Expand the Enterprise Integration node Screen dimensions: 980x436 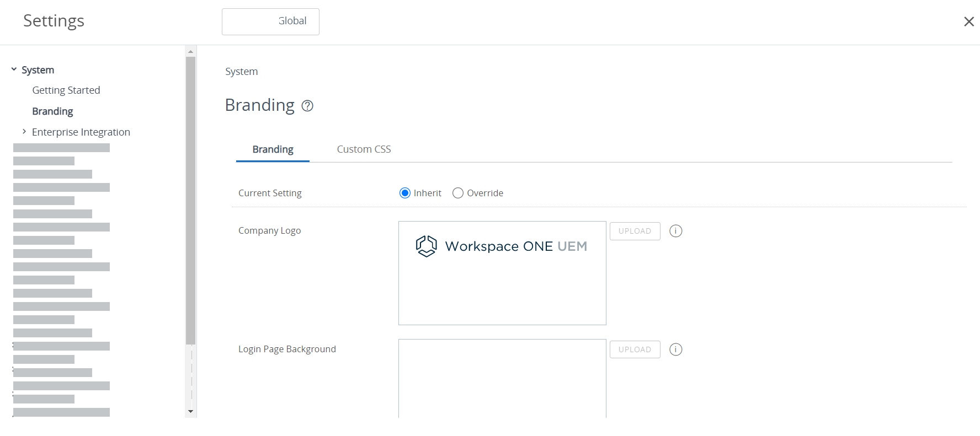(x=24, y=131)
